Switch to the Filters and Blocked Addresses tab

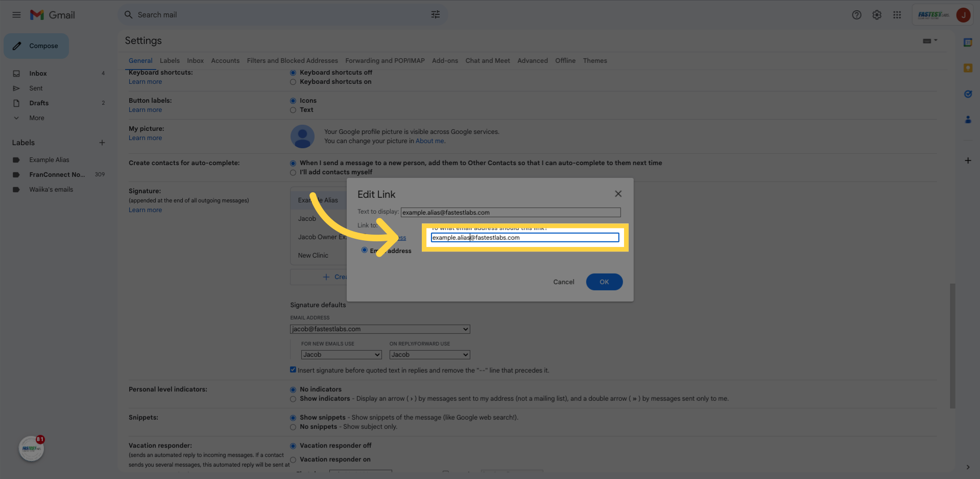[292, 60]
